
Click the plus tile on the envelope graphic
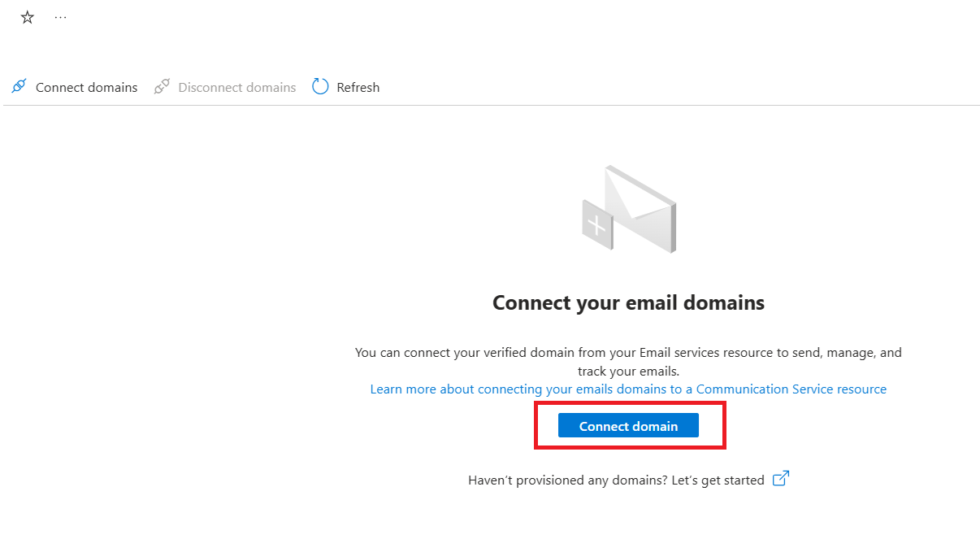coord(596,224)
